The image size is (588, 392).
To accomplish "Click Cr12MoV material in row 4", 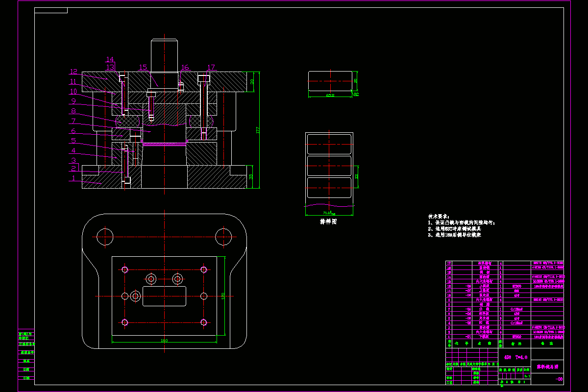I will (516, 323).
